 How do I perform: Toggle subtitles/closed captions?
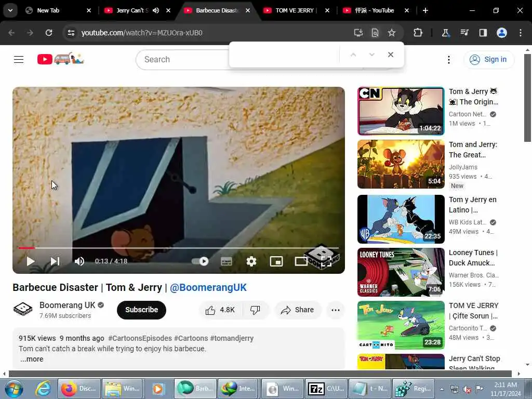pos(227,261)
